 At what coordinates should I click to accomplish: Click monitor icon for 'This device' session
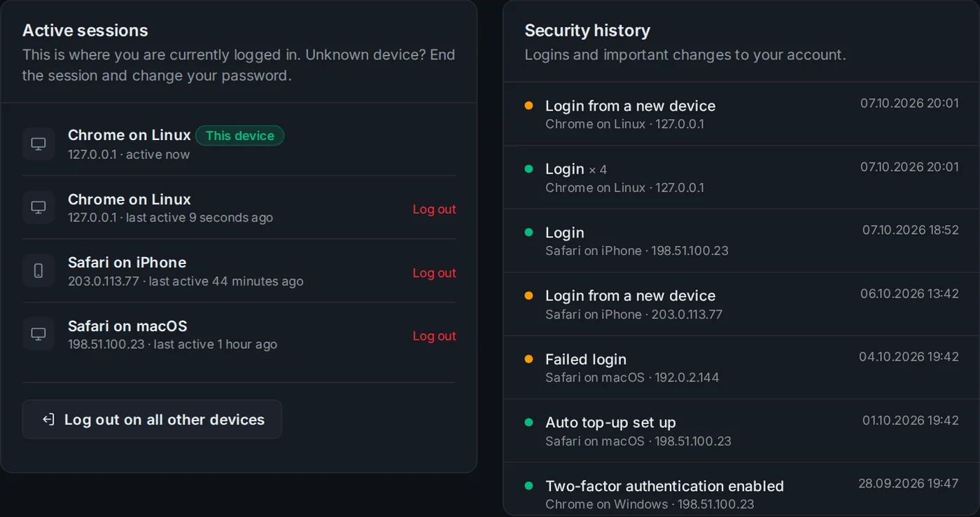pos(38,144)
